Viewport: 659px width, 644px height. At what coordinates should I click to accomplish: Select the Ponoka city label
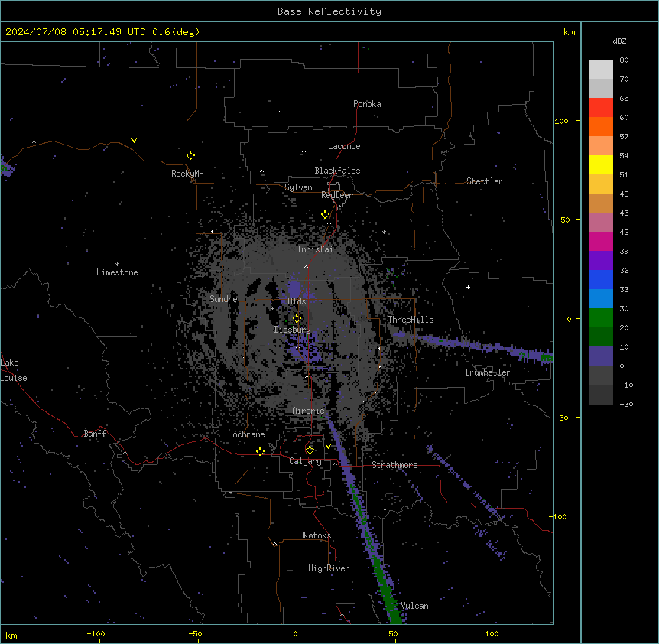[x=367, y=104]
